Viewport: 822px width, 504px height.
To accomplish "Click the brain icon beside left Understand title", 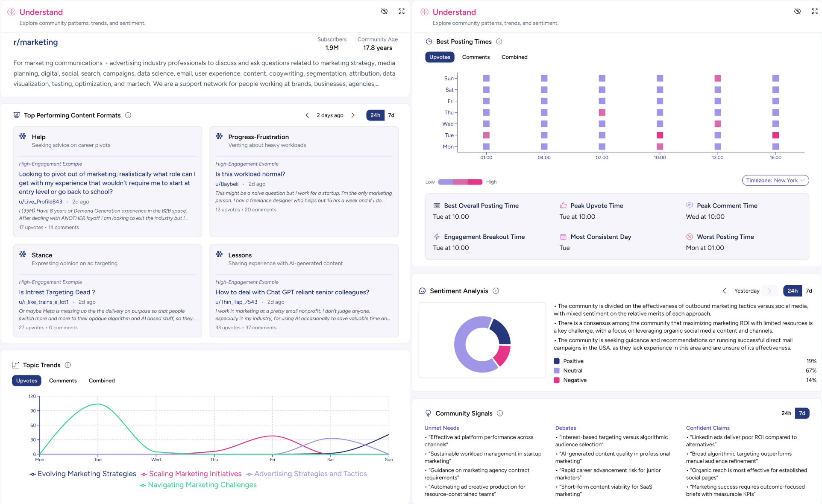I will (12, 12).
